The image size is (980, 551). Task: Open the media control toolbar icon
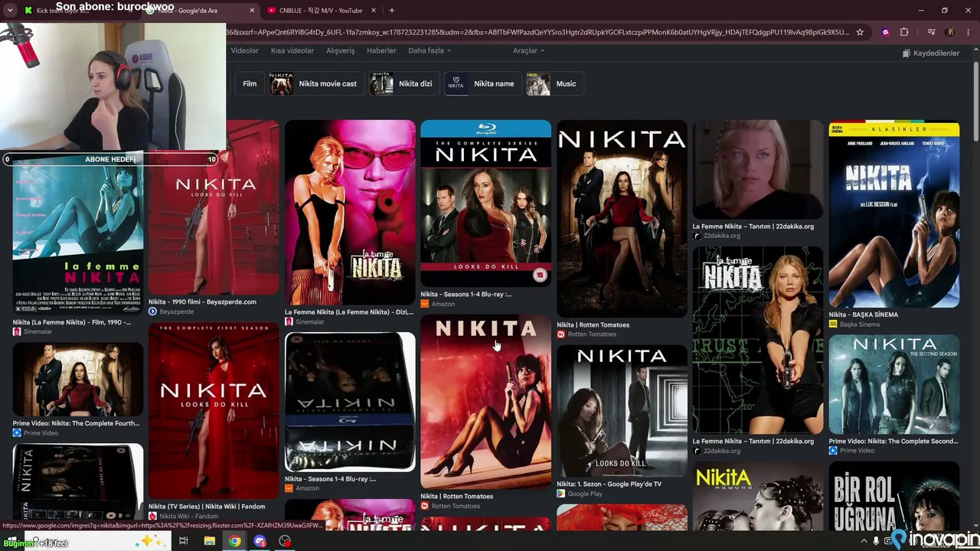pos(931,32)
